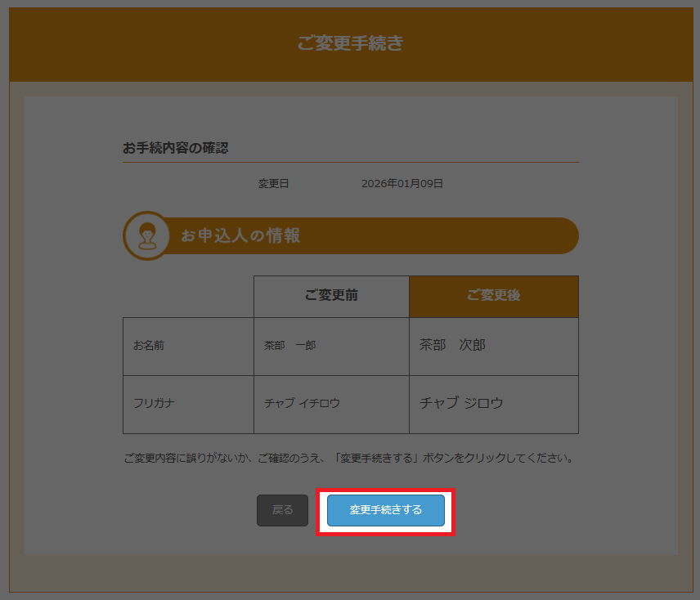Select the old furigana チャブ イチロウ
This screenshot has width=700, height=600.
[302, 403]
